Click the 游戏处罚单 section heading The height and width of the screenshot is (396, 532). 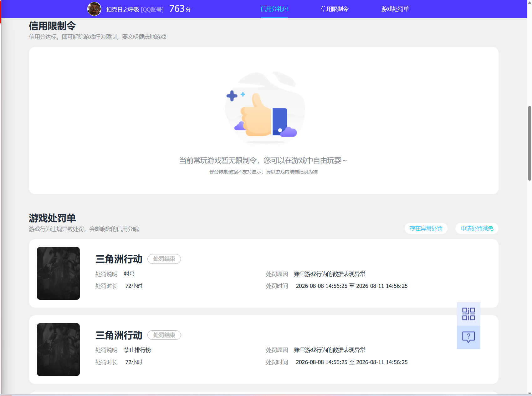(x=52, y=218)
